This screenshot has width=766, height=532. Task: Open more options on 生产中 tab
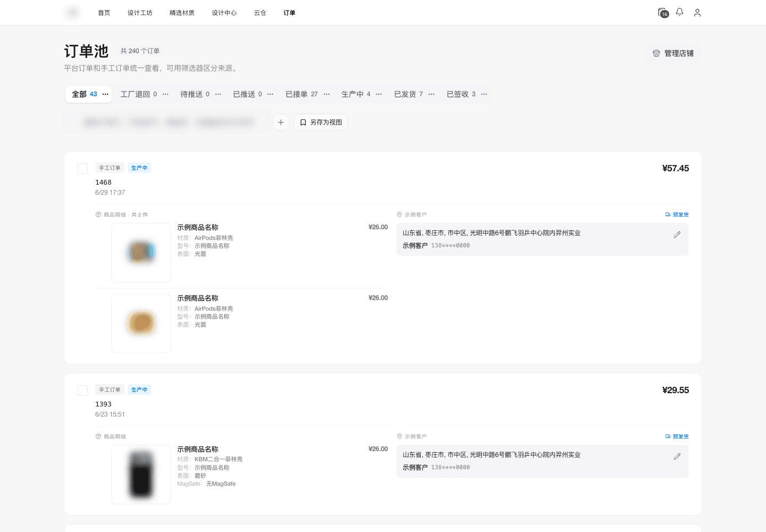[x=379, y=94]
